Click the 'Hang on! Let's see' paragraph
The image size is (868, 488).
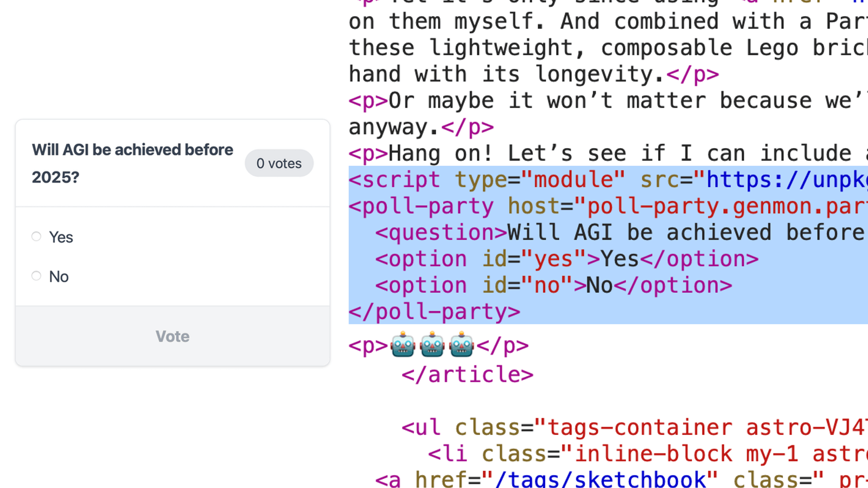click(x=608, y=153)
